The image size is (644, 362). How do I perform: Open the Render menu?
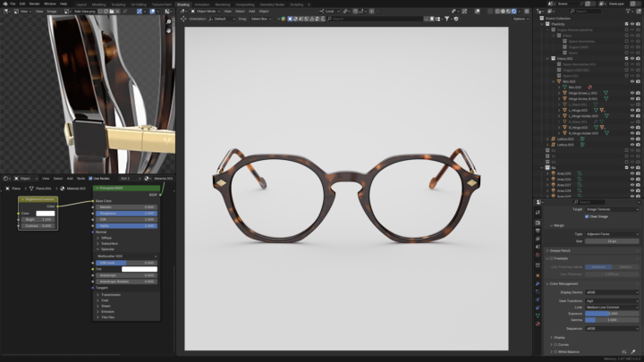(x=34, y=4)
